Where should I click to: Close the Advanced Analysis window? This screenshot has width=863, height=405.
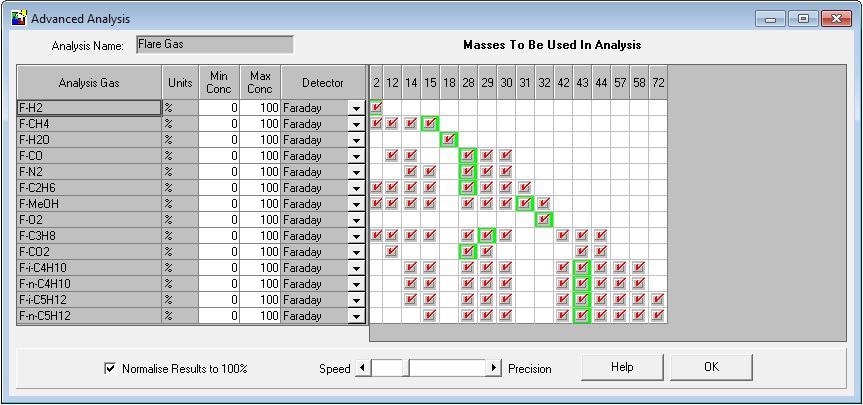click(x=836, y=19)
